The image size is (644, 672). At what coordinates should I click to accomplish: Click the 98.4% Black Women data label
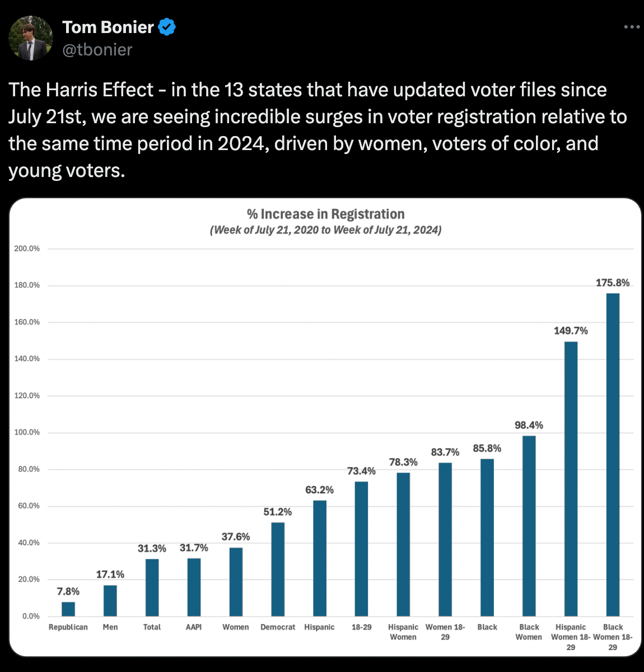click(x=529, y=425)
